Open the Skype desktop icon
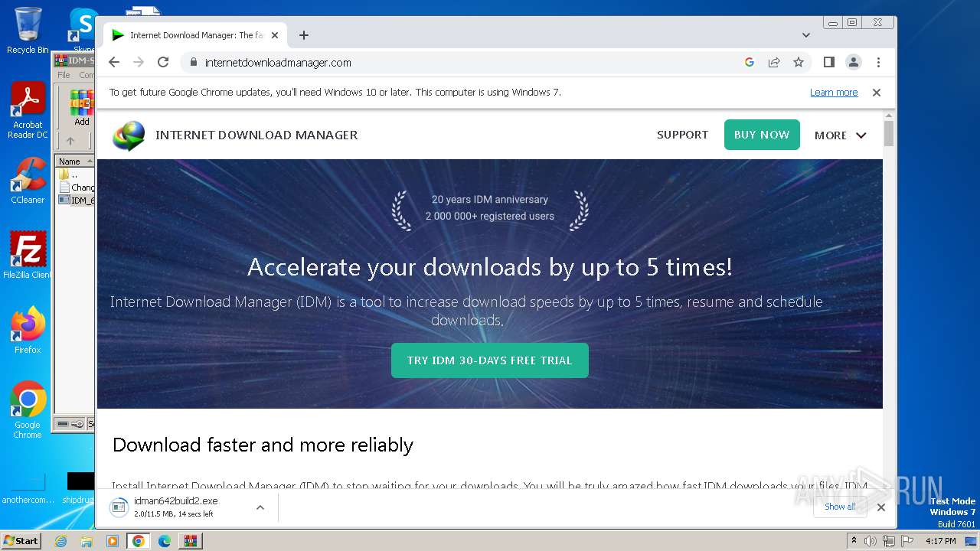The image size is (980, 551). 83,31
